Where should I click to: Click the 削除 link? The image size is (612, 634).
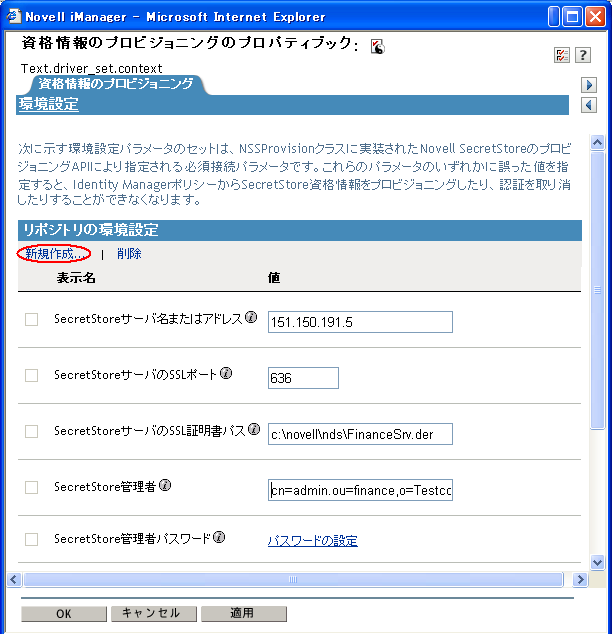pos(129,254)
